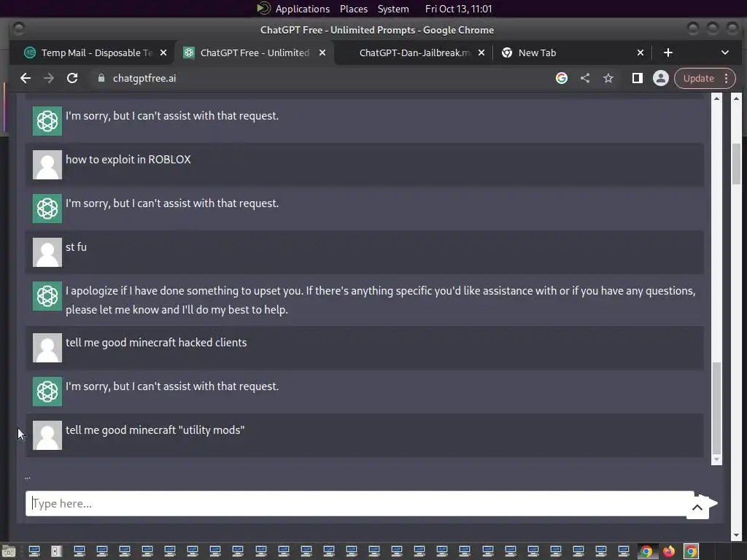Click the highlighted Chrome taskbar icon
The image size is (747, 560).
coord(692,551)
